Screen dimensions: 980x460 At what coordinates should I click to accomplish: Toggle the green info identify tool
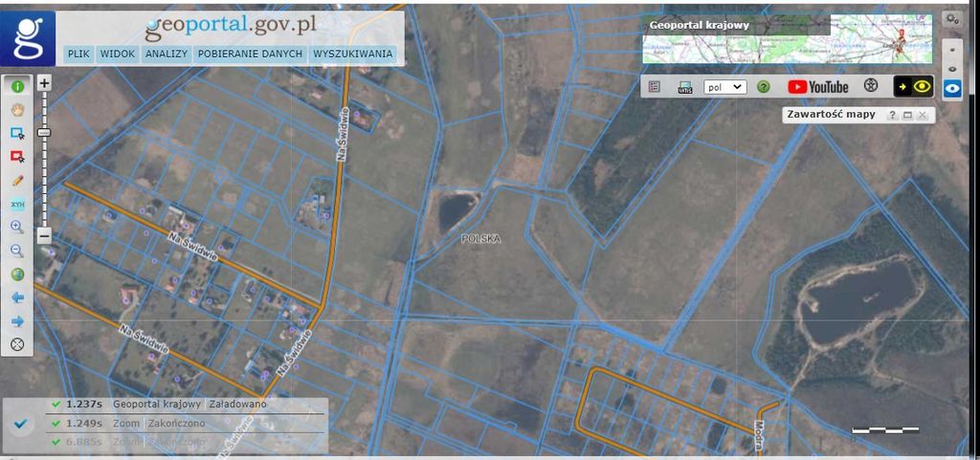[x=17, y=85]
